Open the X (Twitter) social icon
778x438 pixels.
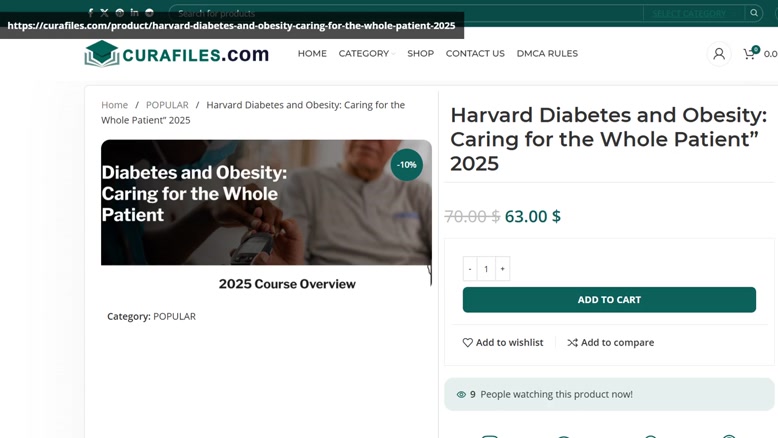[105, 13]
